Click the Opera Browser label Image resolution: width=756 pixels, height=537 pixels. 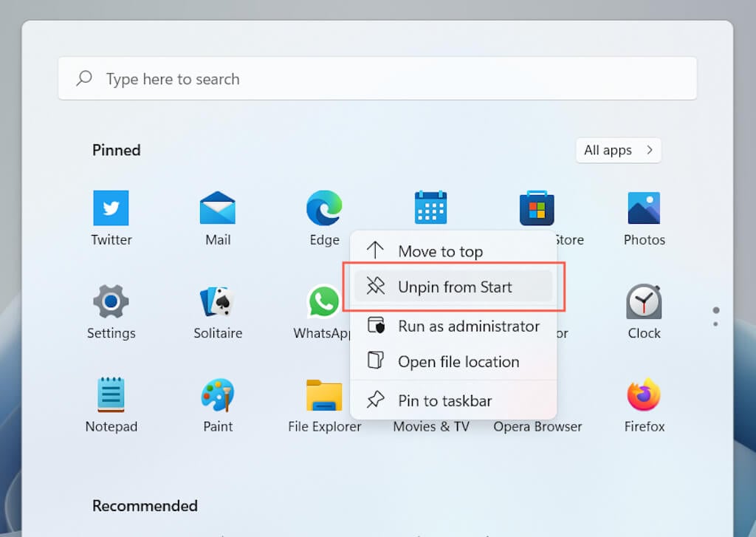pyautogui.click(x=537, y=426)
